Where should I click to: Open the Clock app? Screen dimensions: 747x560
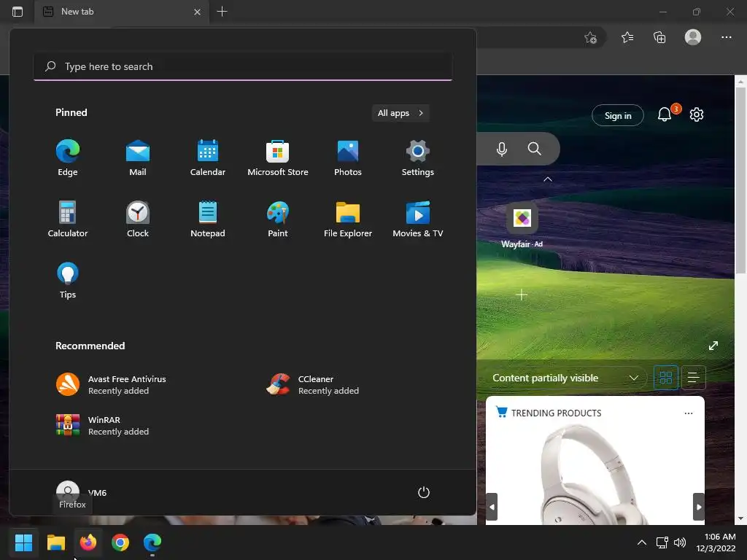click(138, 219)
